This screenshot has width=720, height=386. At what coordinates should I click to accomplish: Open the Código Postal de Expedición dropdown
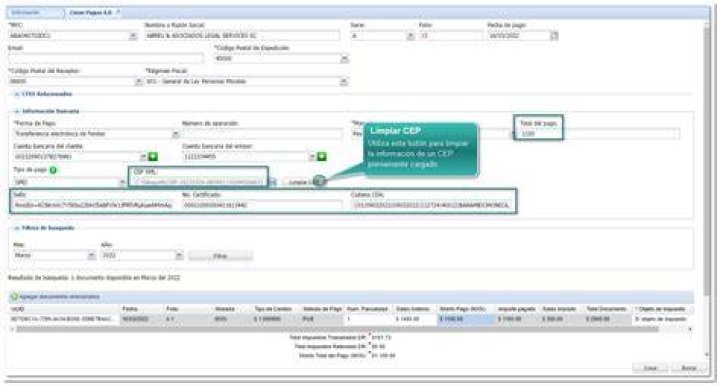pos(344,59)
